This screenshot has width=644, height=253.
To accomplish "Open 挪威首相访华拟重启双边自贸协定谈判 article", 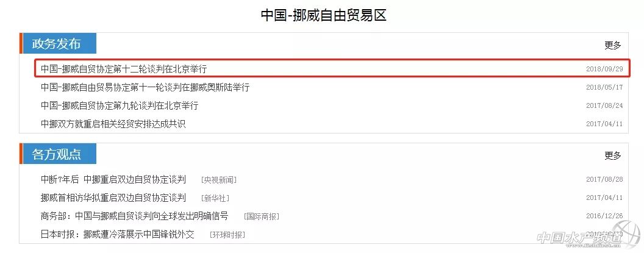I will click(113, 198).
